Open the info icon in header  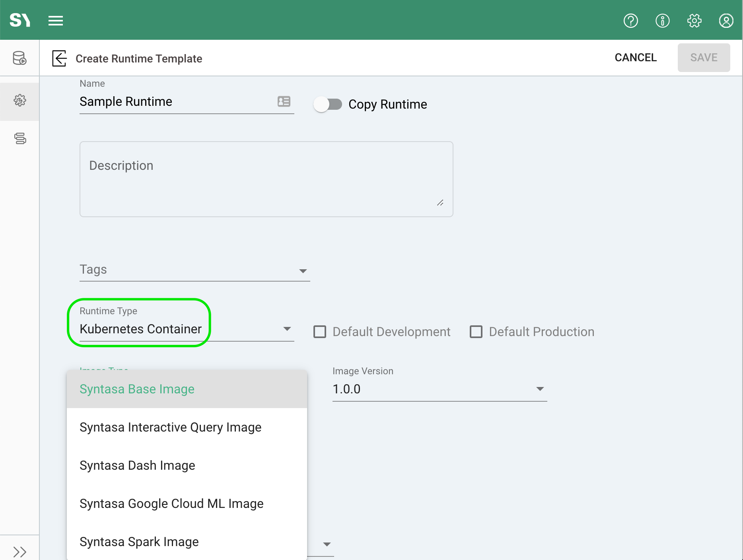pos(662,20)
